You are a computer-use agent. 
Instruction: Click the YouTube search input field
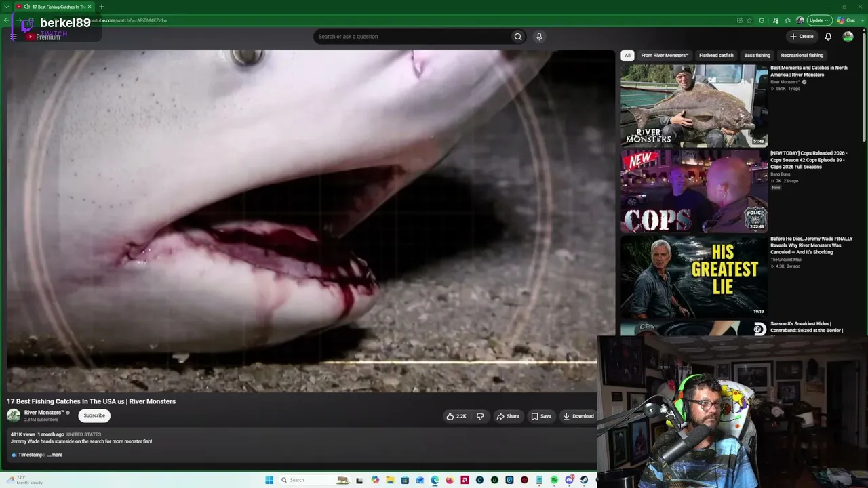pos(412,37)
